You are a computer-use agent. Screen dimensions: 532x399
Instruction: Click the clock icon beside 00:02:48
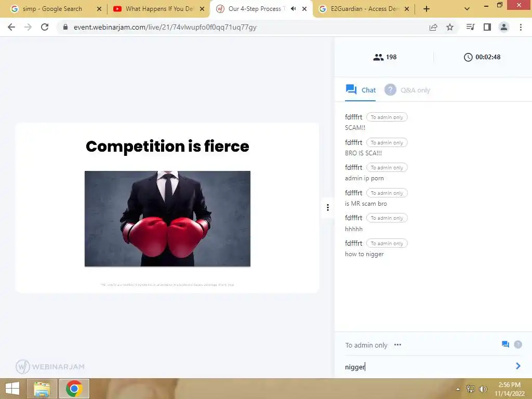pos(468,57)
